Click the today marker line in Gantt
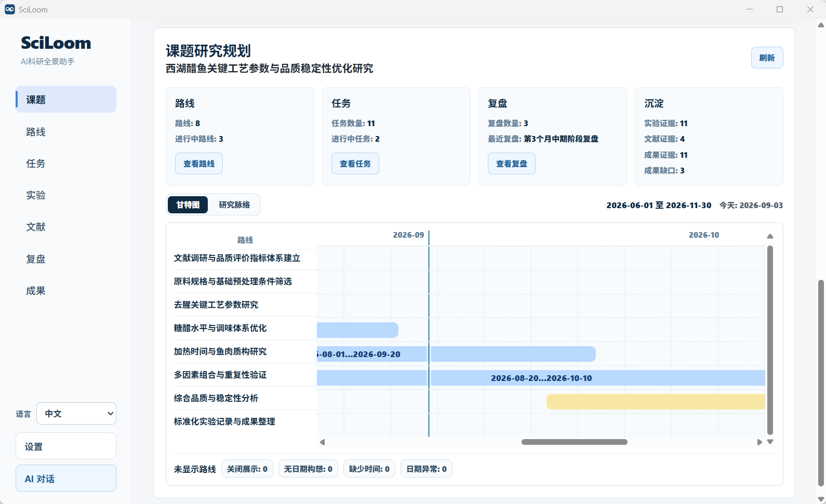 tap(429, 334)
